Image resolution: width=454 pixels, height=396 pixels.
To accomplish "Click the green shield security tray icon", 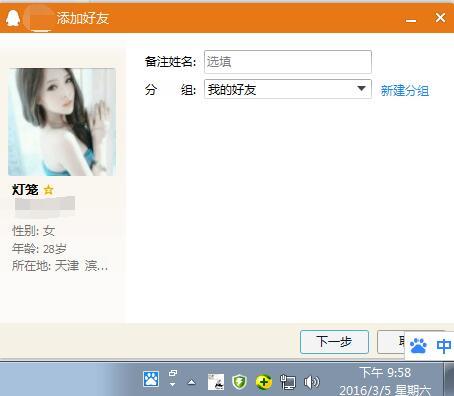I will 239,382.
